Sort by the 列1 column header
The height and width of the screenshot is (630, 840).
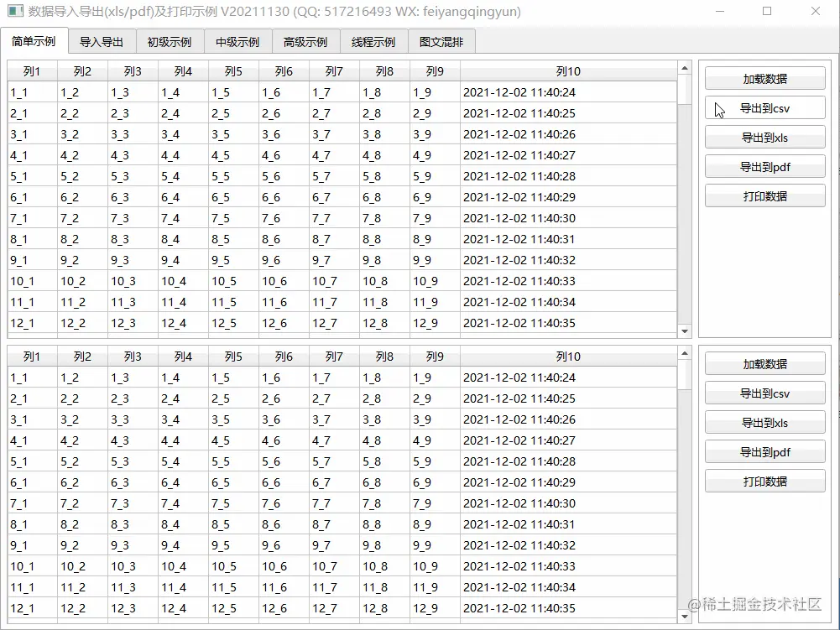point(31,71)
